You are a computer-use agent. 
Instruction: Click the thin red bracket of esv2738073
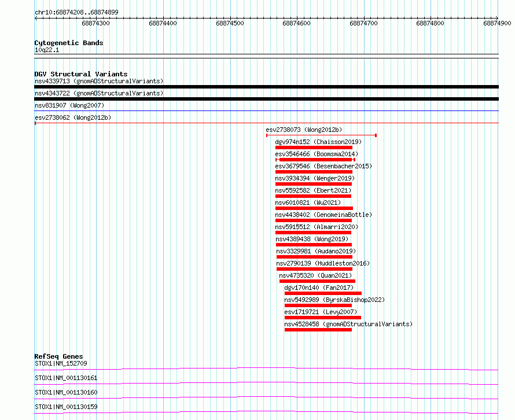tap(321, 135)
